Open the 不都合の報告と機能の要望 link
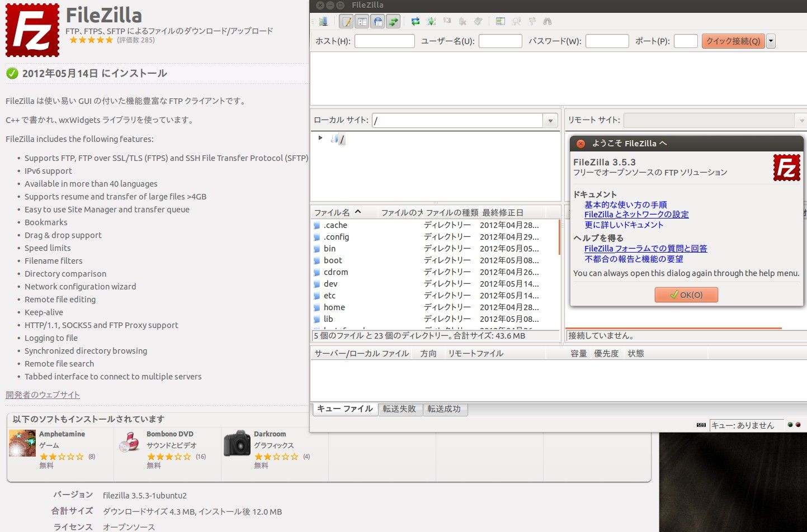This screenshot has width=807, height=532. click(634, 259)
